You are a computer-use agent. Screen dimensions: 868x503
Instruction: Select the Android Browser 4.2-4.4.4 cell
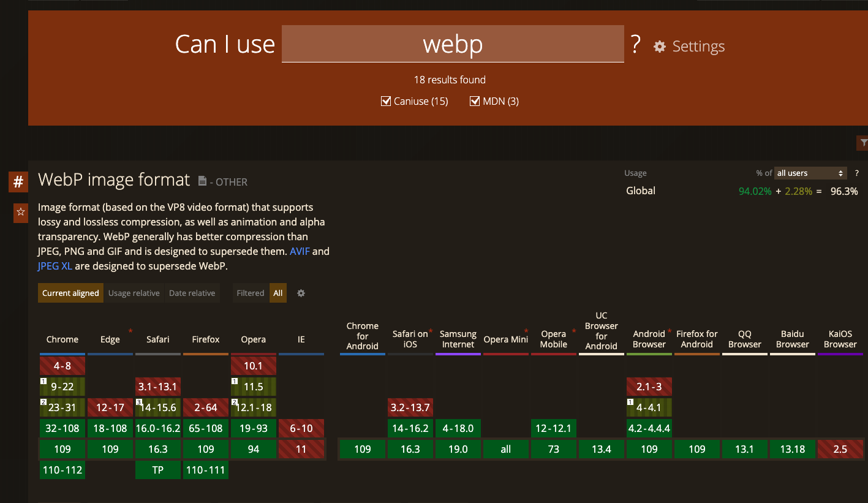coord(649,428)
